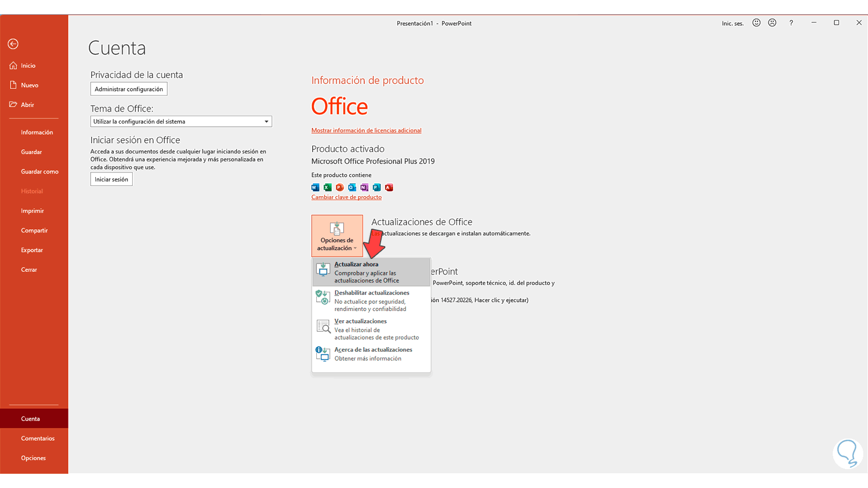Send a smile feedback face icon
Screen dimensions: 868x488
click(x=756, y=23)
